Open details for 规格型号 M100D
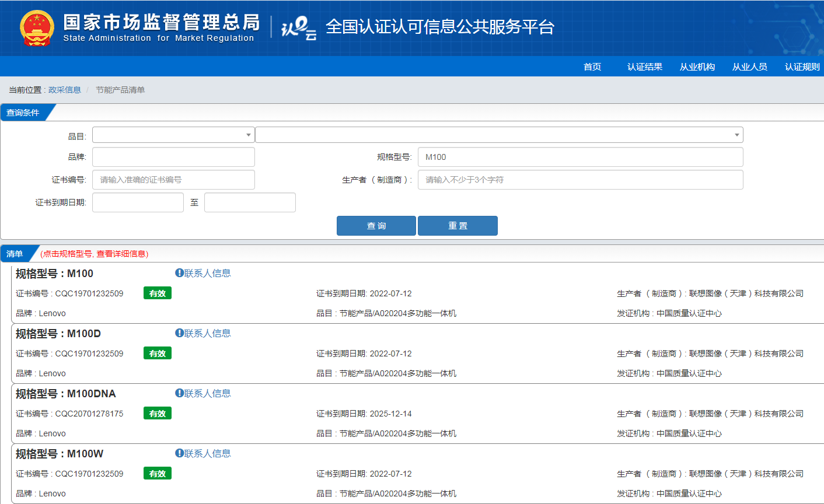 58,334
